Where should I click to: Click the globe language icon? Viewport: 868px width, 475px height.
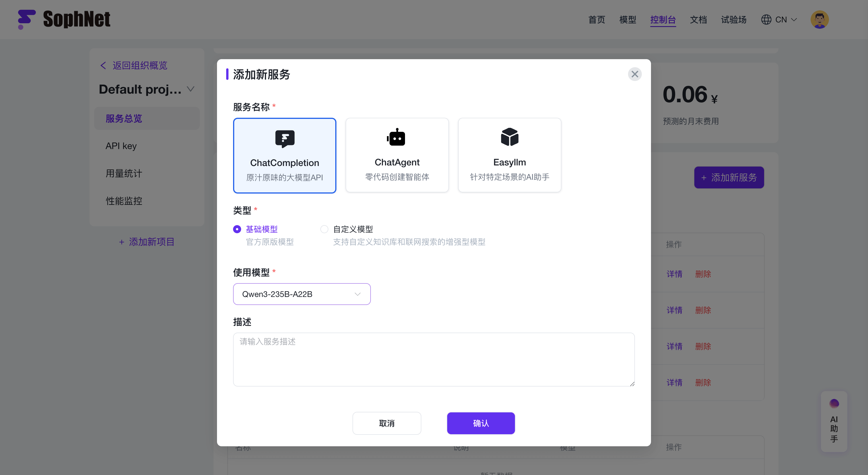point(766,20)
